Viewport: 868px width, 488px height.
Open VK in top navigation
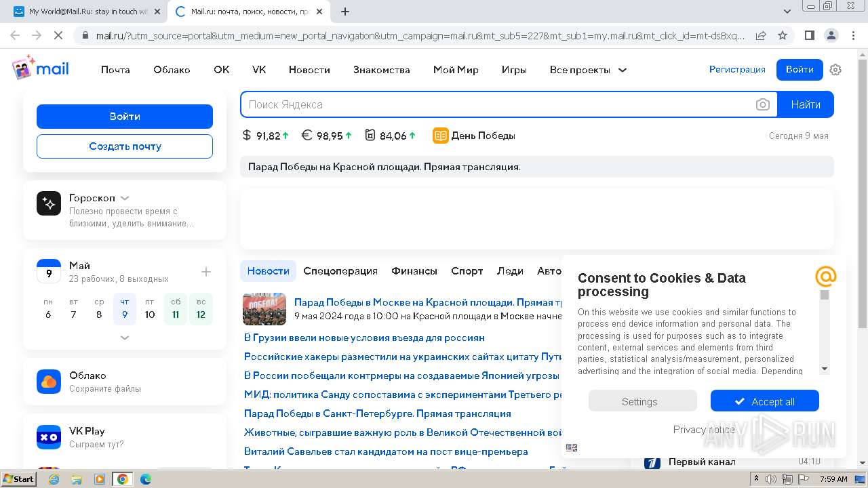(x=259, y=70)
